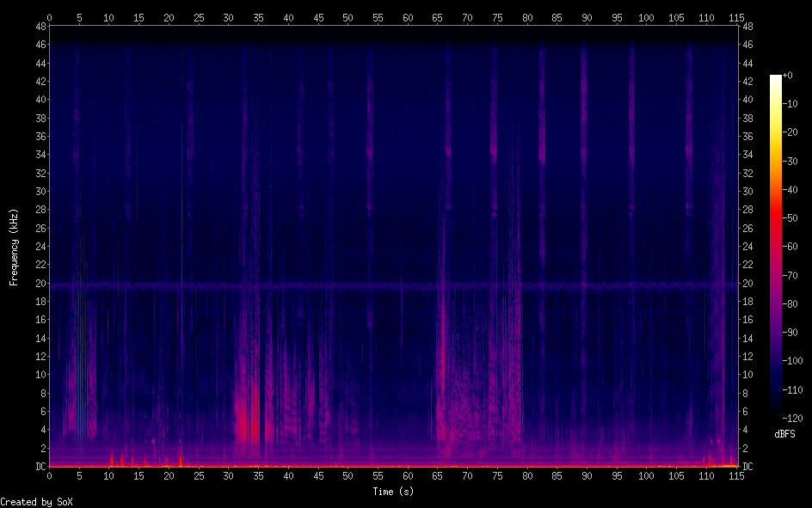Click the 50 second tick on bottom time axis
812x508 pixels.
click(x=348, y=475)
